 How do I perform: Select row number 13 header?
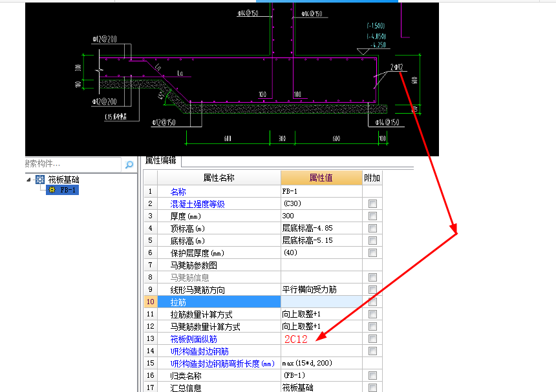click(x=151, y=339)
